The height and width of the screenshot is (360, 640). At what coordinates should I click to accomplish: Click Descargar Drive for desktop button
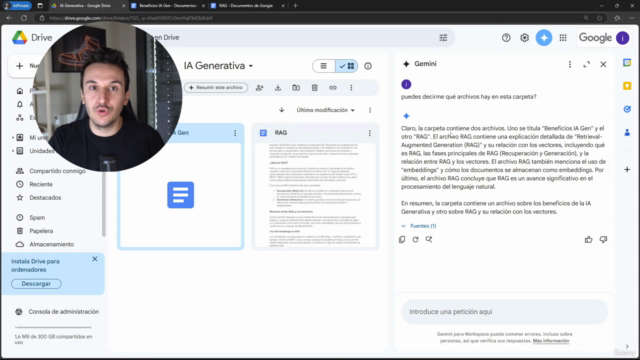coord(36,284)
